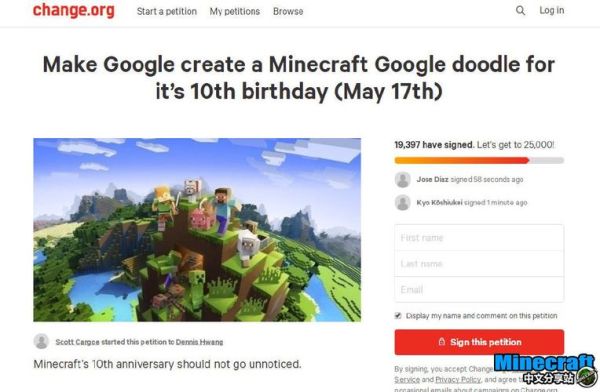This screenshot has height=392, width=600.
Task: Focus the Last name field
Action: click(x=479, y=264)
